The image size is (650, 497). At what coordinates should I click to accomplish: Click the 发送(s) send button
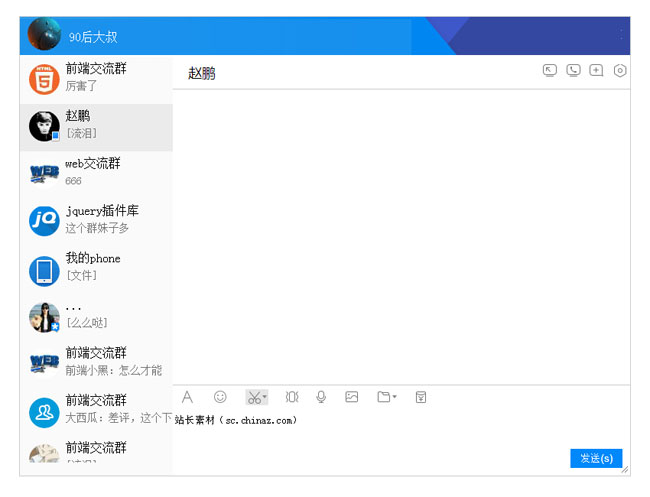point(596,458)
